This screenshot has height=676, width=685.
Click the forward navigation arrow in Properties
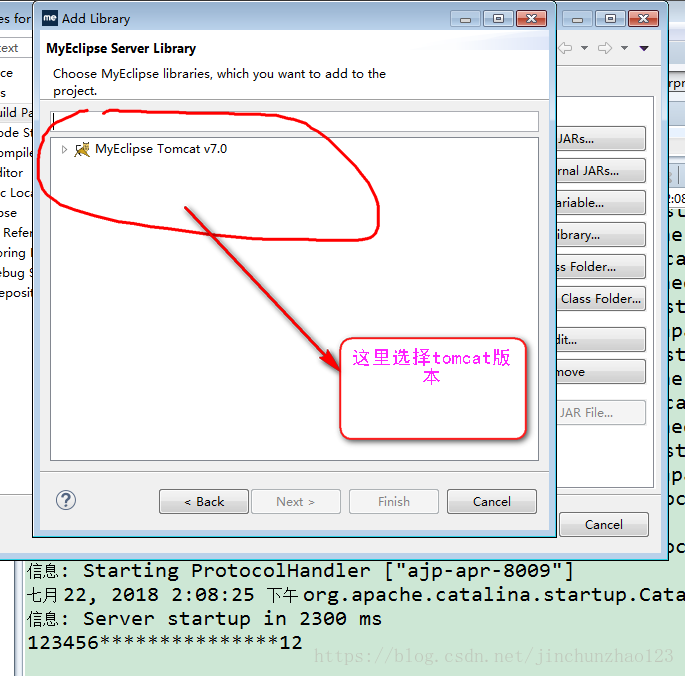[605, 48]
